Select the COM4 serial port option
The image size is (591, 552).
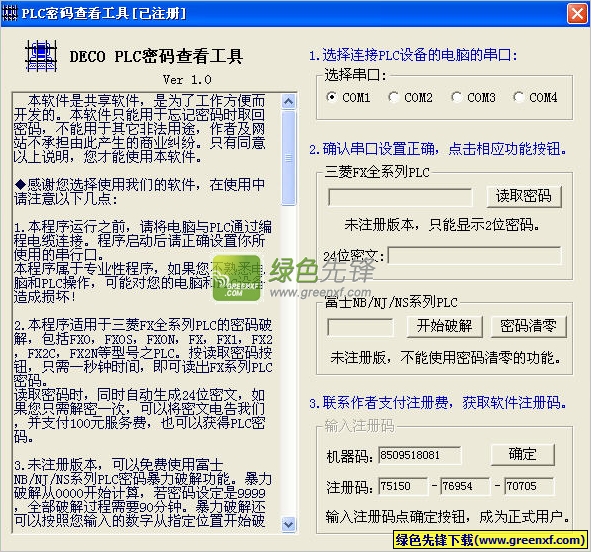coord(535,97)
